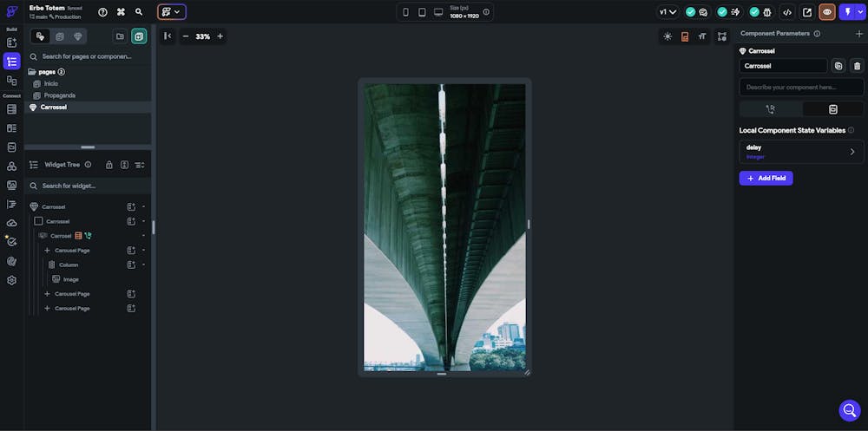This screenshot has height=431, width=868.
Task: Collapse the left panel with arrow icon
Action: [x=168, y=36]
